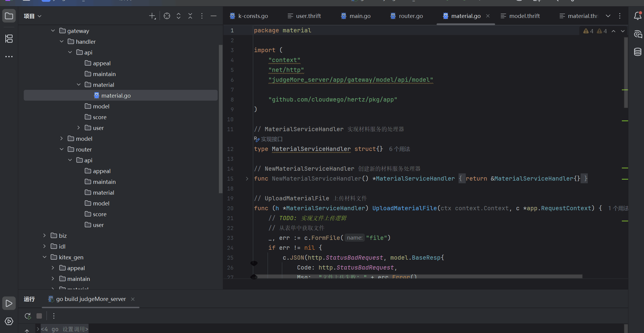644x333 pixels.
Task: Open the Run tool window icon
Action: tap(9, 303)
